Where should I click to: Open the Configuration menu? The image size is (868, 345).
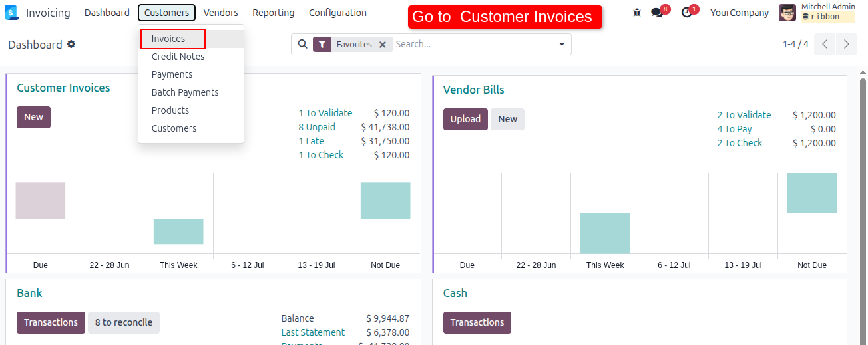337,13
